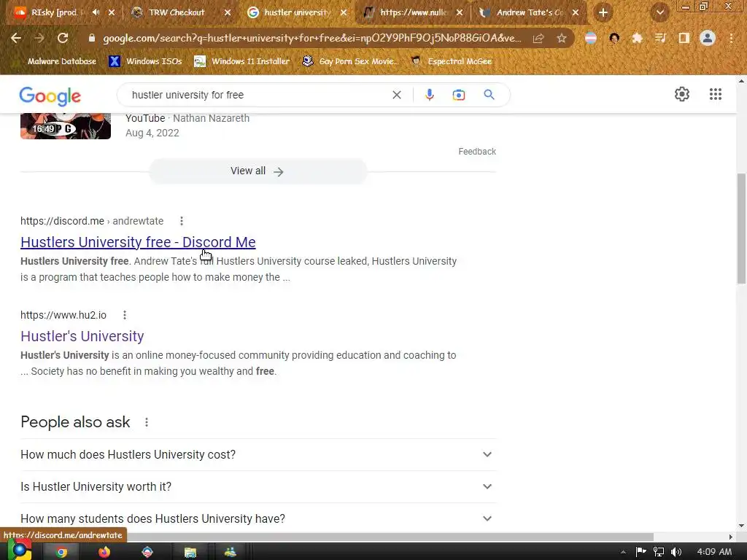This screenshot has width=747, height=560.
Task: Open the striped flag extension icon
Action: pos(591,38)
